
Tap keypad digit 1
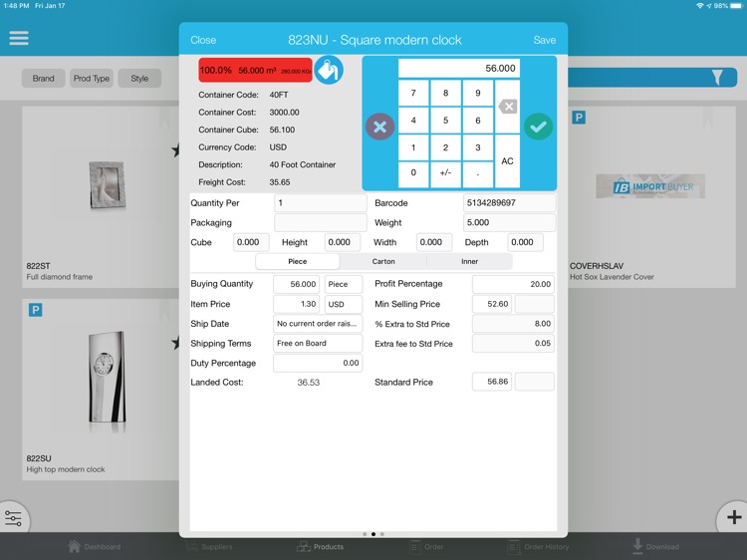click(413, 147)
